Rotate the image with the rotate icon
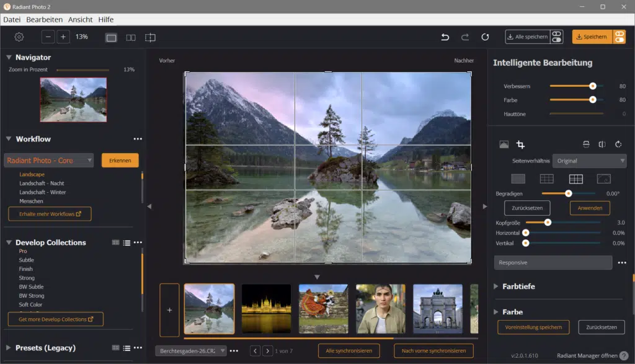The height and width of the screenshot is (364, 635). pyautogui.click(x=618, y=144)
